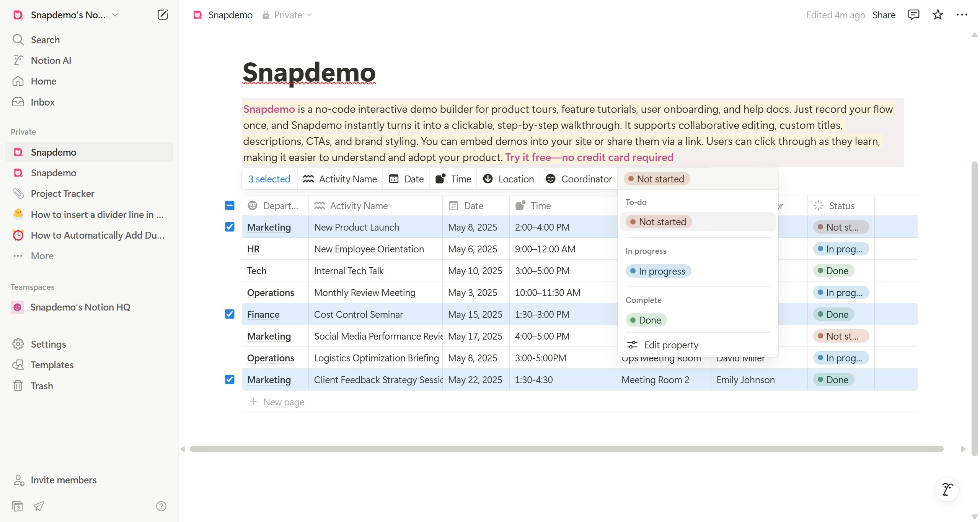Open the calendar icon at sidebar bottom

(17, 506)
